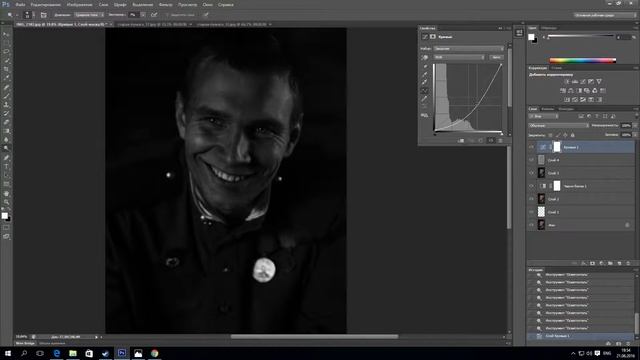Toggle visibility of Фон layer
Viewport: 640px width, 360px height.
coord(531,225)
